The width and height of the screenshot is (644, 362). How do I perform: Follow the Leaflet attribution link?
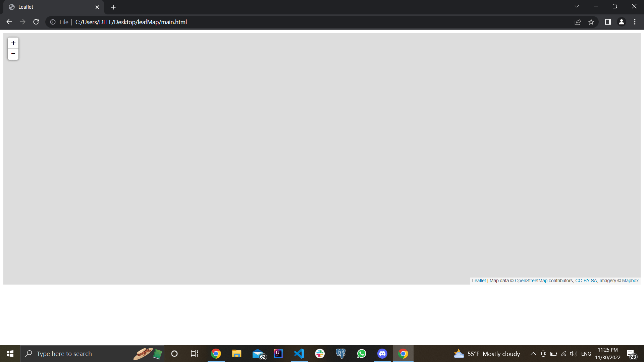click(479, 281)
